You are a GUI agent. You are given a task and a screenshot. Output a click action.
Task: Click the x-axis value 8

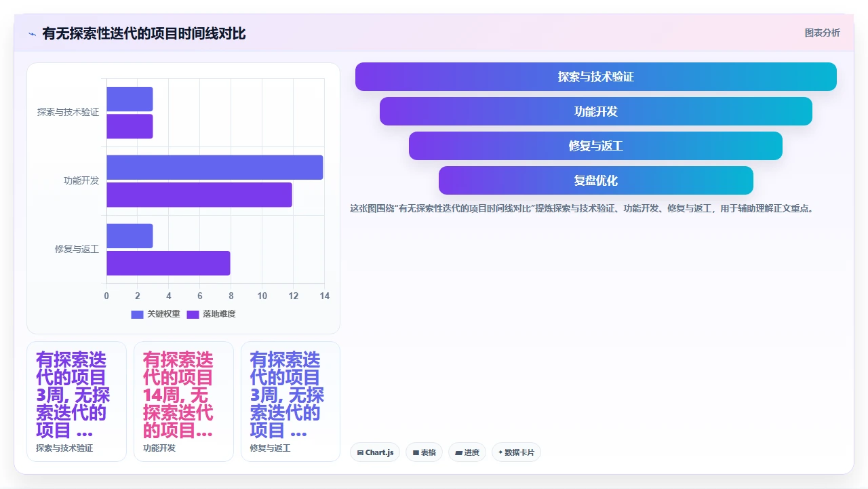coord(231,296)
